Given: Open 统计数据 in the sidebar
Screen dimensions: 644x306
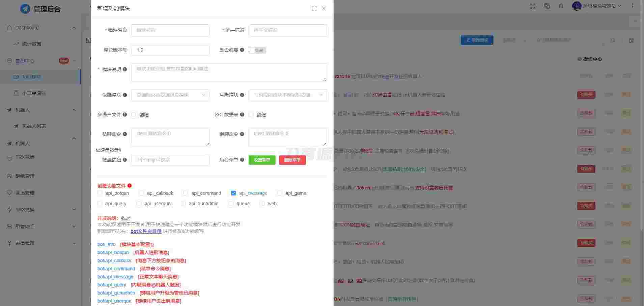Looking at the screenshot, I should tap(32, 44).
